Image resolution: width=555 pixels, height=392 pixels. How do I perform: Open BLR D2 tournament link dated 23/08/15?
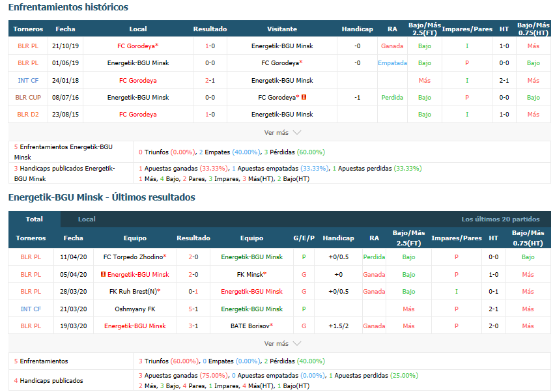pyautogui.click(x=28, y=114)
